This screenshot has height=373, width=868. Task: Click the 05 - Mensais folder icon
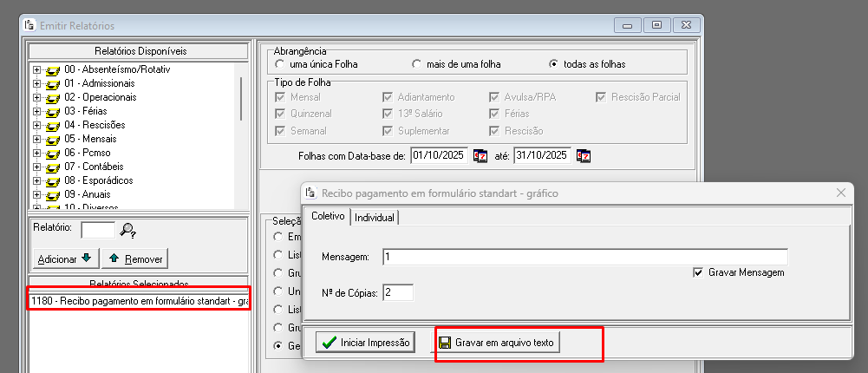click(x=51, y=139)
